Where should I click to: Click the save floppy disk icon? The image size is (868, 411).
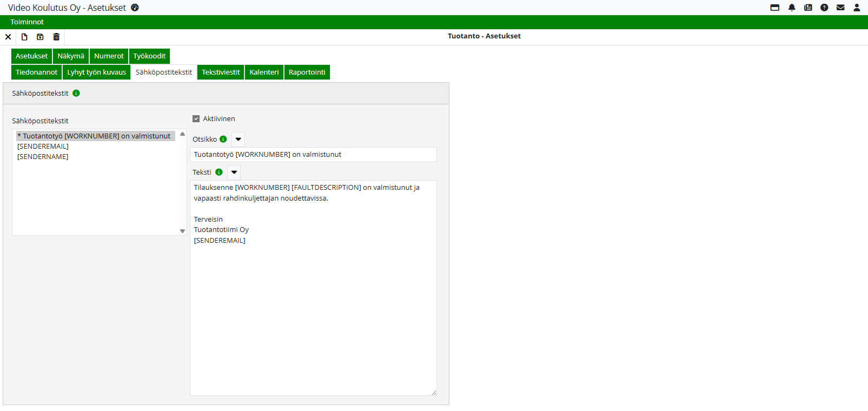pyautogui.click(x=40, y=37)
